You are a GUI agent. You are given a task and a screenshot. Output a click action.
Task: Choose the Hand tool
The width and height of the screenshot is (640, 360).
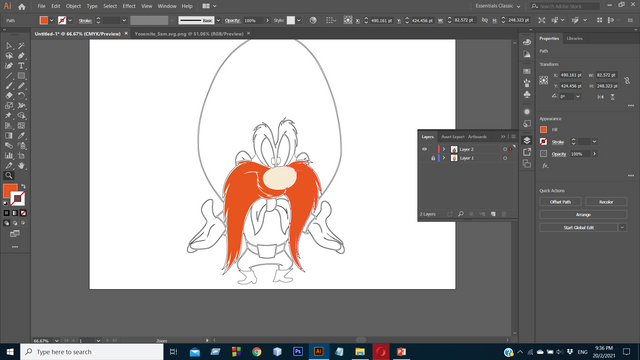[x=21, y=166]
